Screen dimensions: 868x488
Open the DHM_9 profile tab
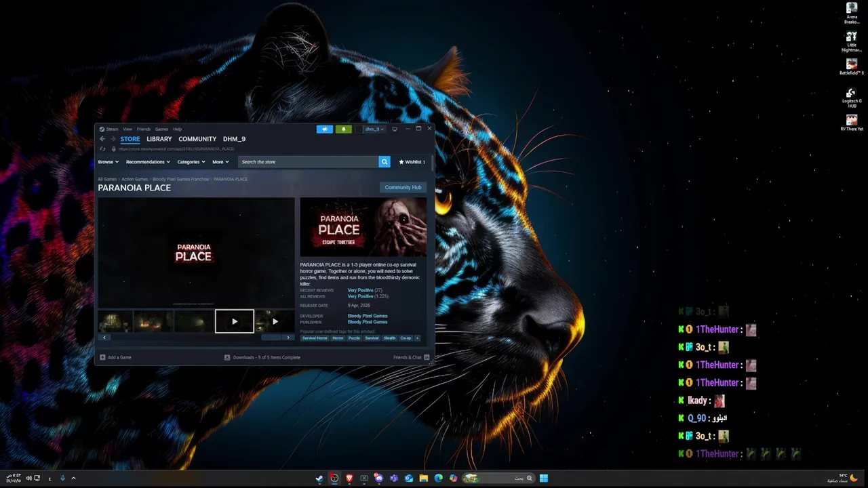(x=234, y=139)
